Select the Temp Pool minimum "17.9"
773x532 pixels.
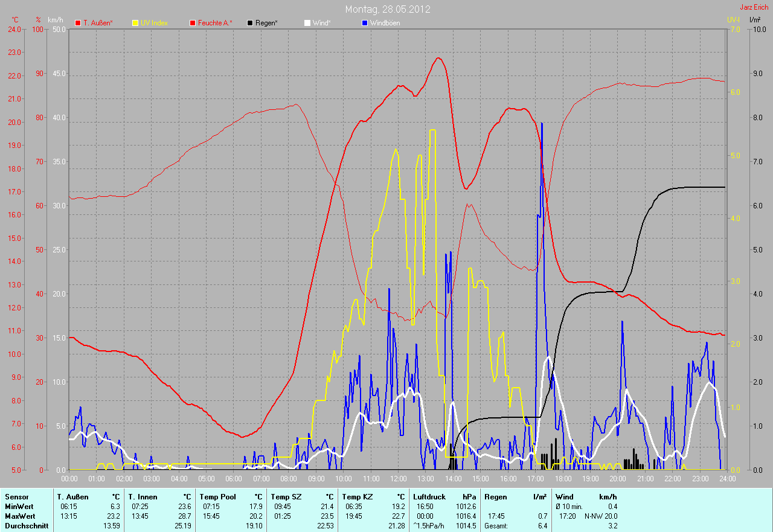256,507
